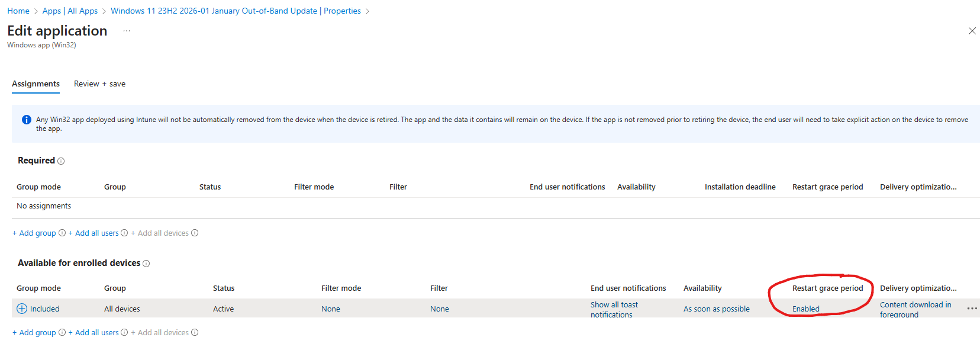The width and height of the screenshot is (980, 337).
Task: Click info icon after Add group under Required
Action: 62,233
